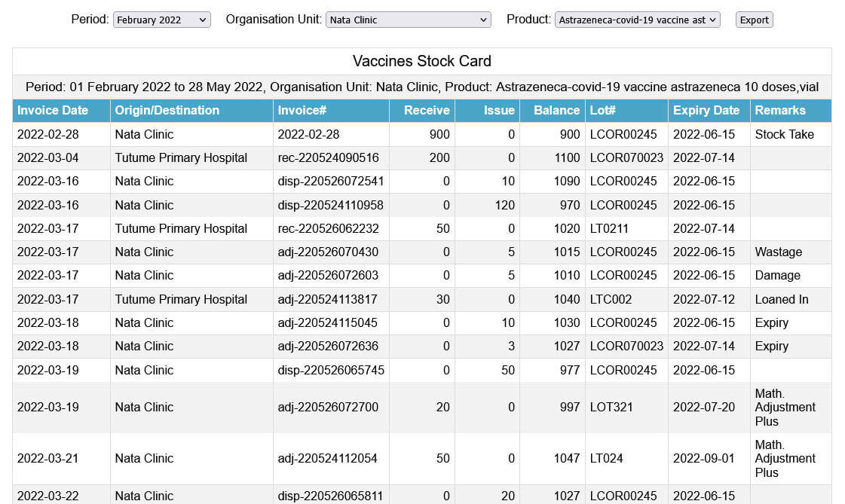Click the Stock Take remark
Viewport: 845px width, 504px height.
click(x=784, y=135)
